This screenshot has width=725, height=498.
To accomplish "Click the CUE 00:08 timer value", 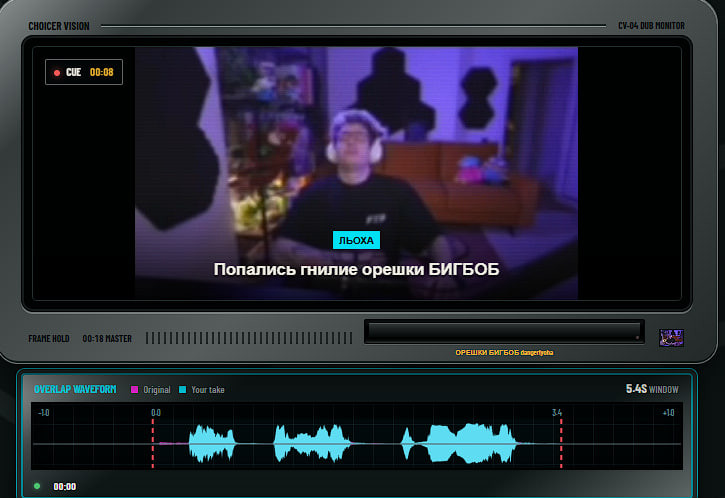I will [x=102, y=72].
